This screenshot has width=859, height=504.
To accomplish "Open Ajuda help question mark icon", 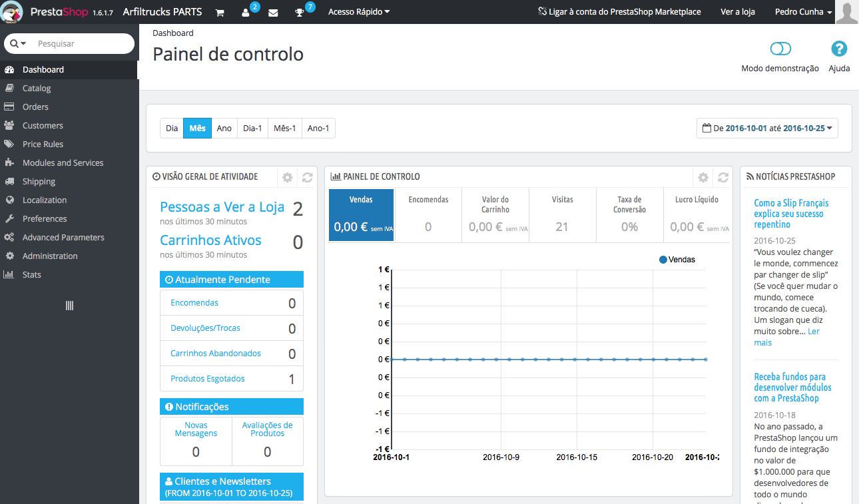I will [839, 49].
